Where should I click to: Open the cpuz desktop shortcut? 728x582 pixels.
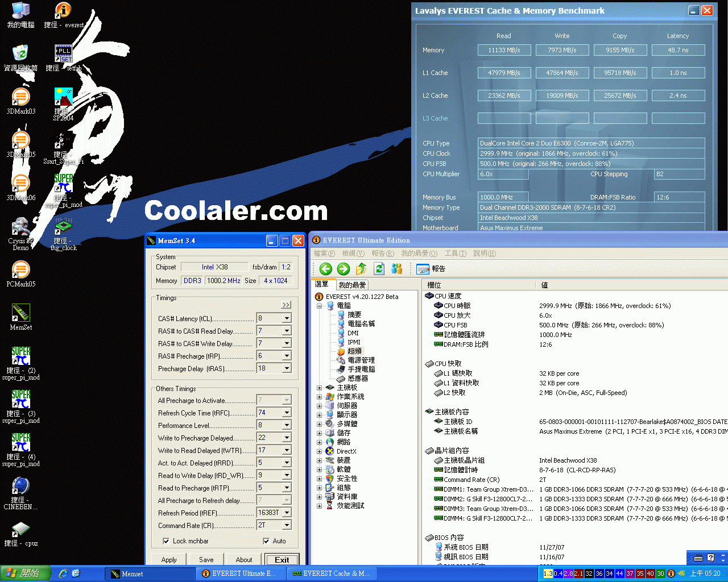[x=20, y=533]
